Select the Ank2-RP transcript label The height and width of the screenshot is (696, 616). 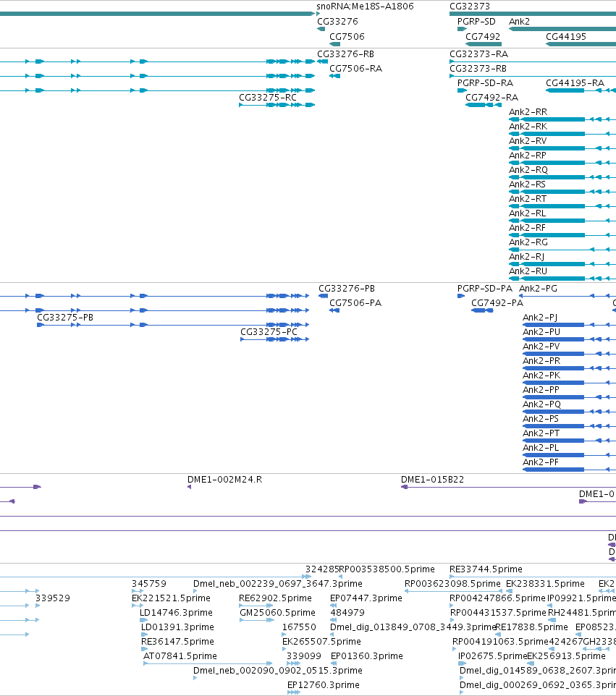coord(528,156)
